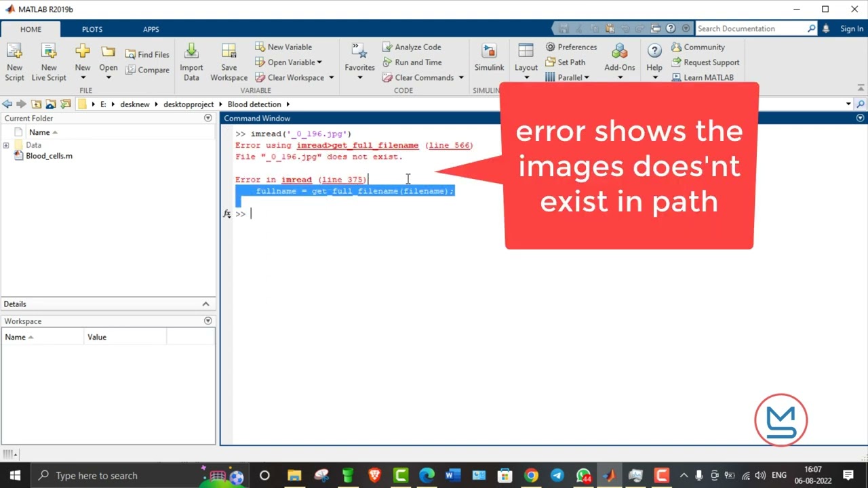868x488 pixels.
Task: Click Save Workspace
Action: 229,62
